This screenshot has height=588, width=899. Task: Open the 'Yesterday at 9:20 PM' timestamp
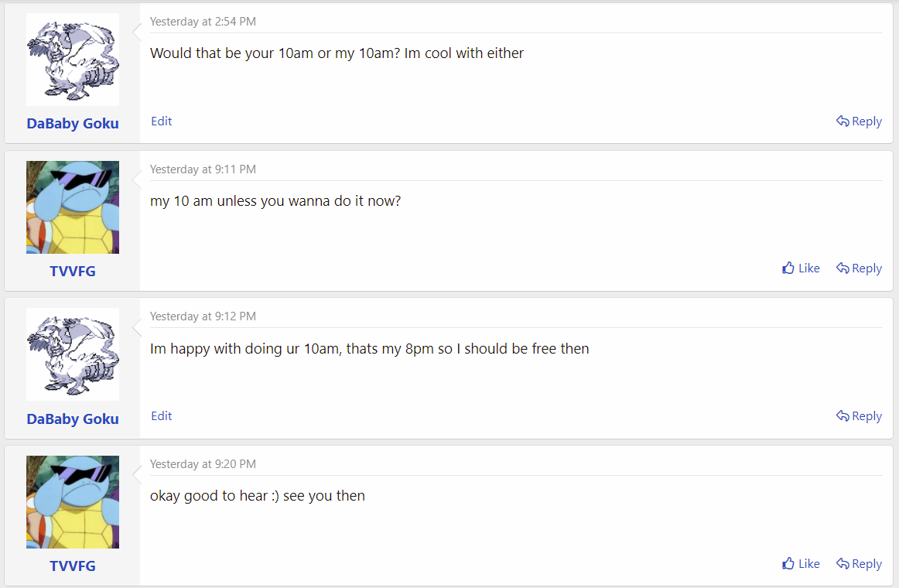(203, 464)
